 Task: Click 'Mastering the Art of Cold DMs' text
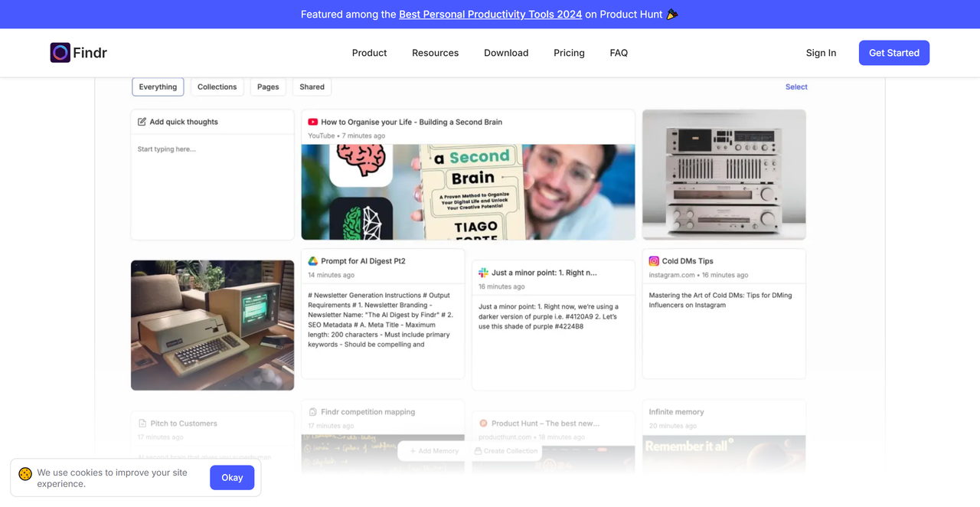[720, 300]
